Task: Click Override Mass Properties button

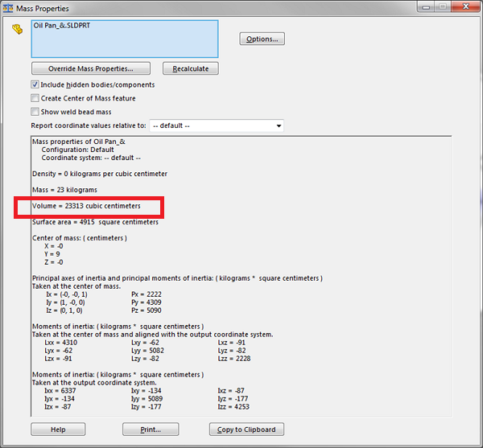Action: [90, 68]
